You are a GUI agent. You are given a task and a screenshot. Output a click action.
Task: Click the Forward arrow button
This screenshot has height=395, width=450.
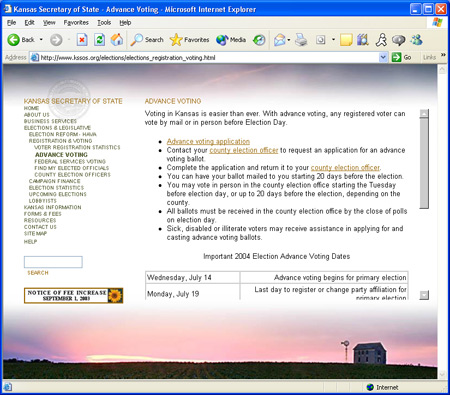[x=56, y=40]
